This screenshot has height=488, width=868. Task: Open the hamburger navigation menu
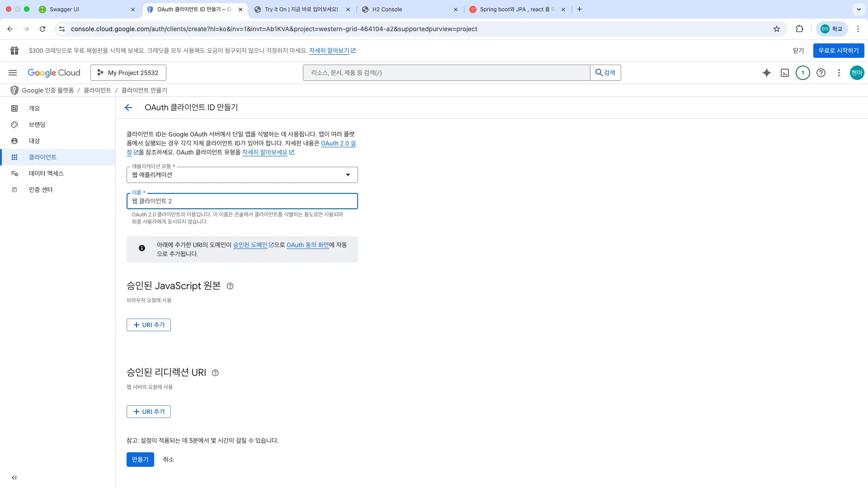[13, 73]
